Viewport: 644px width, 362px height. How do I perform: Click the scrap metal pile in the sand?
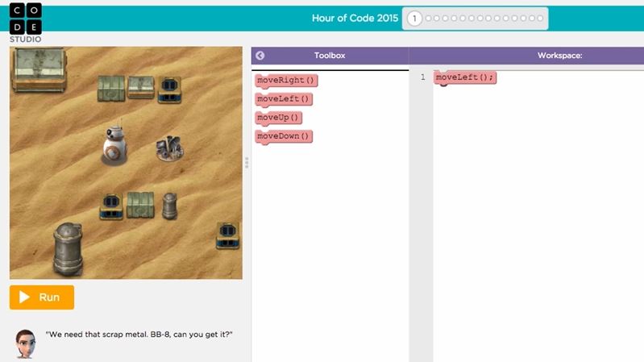169,148
